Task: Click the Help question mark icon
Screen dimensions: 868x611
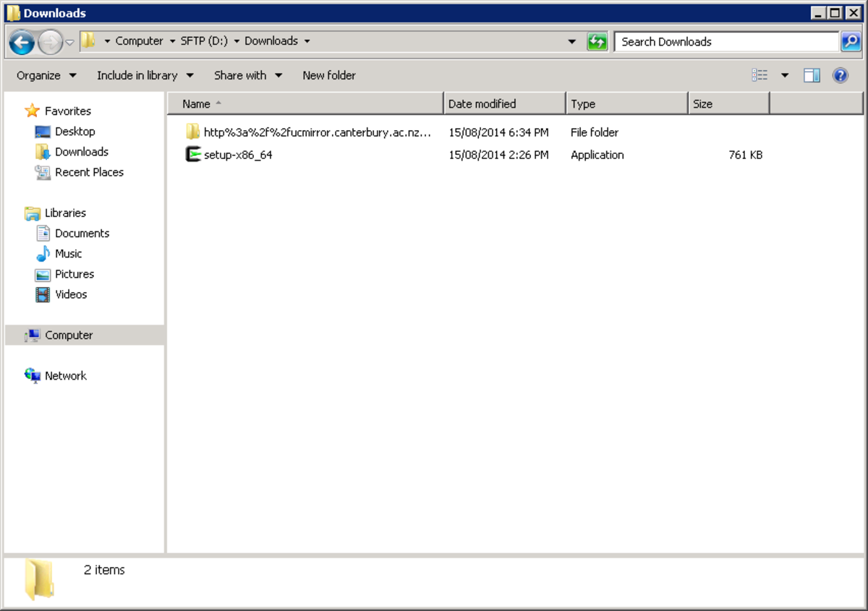Action: pyautogui.click(x=840, y=75)
